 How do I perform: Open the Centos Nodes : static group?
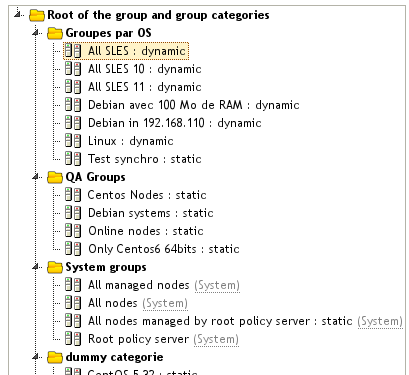click(147, 195)
